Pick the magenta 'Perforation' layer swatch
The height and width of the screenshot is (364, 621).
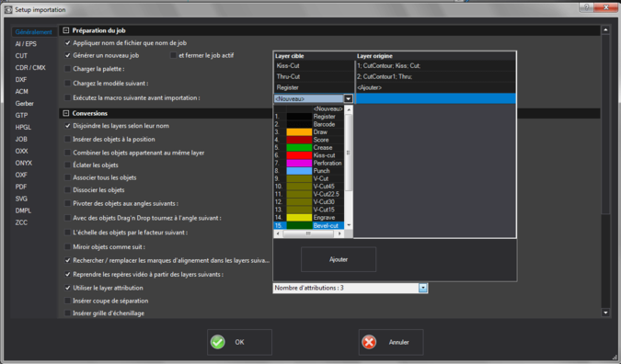(x=299, y=163)
